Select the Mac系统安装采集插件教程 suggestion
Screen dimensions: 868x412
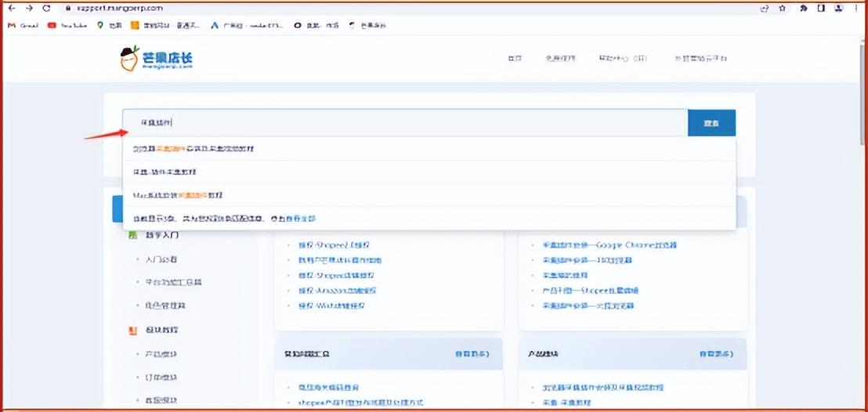coord(429,196)
